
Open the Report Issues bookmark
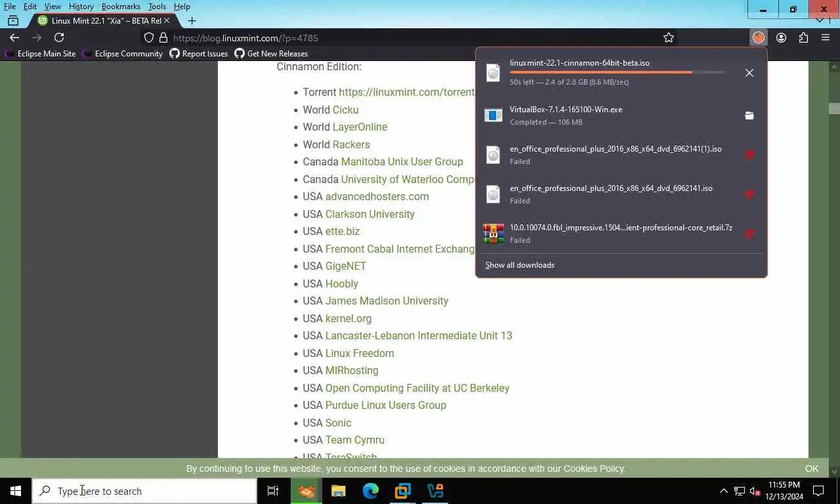[199, 54]
